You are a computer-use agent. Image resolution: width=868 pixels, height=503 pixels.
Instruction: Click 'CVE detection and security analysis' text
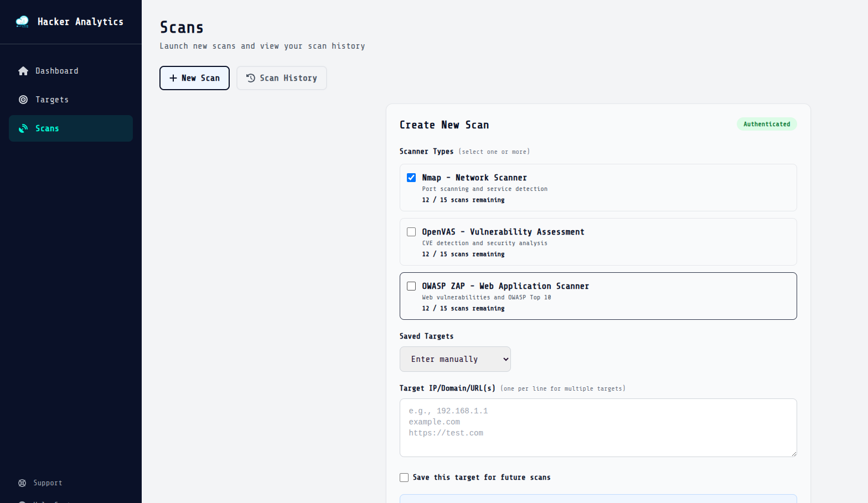[485, 243]
